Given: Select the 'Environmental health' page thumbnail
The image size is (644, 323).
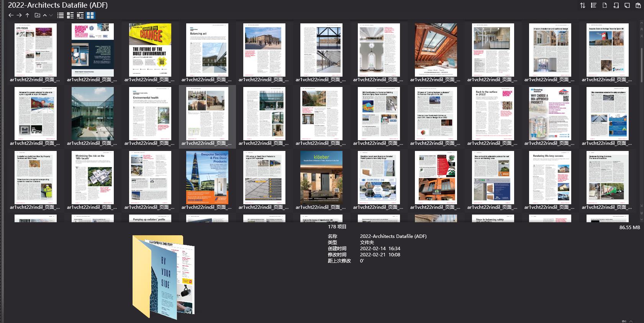Looking at the screenshot, I should click(150, 113).
